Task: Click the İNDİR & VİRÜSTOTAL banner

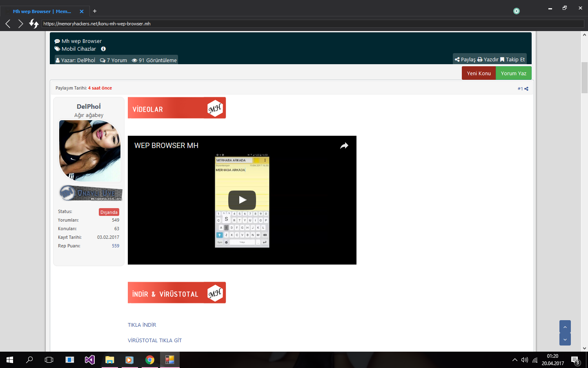Action: [x=177, y=293]
